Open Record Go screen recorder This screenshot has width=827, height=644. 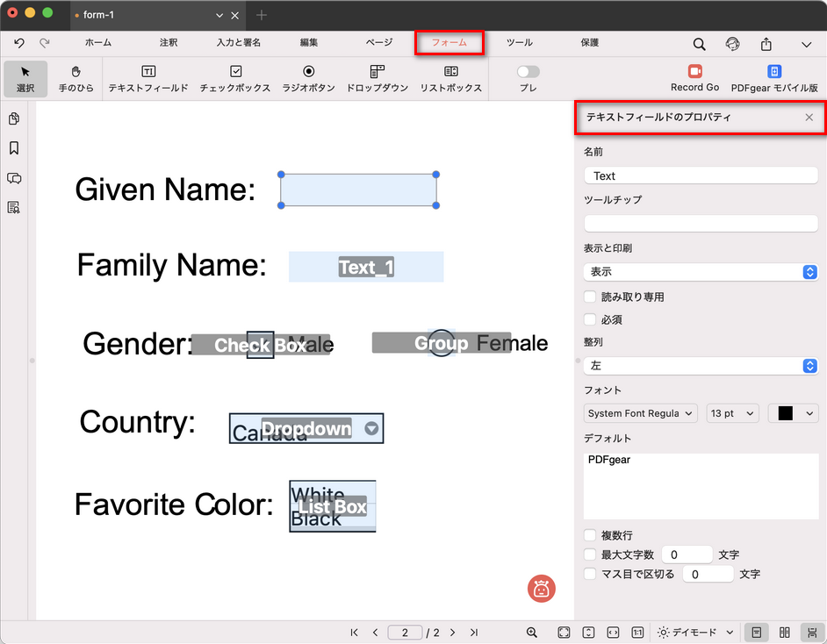pos(694,78)
